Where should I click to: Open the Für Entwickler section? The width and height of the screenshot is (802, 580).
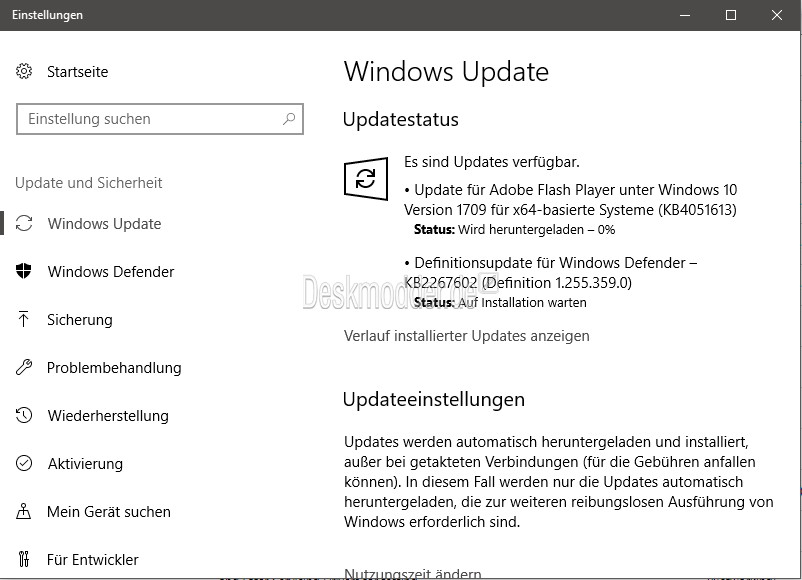93,560
